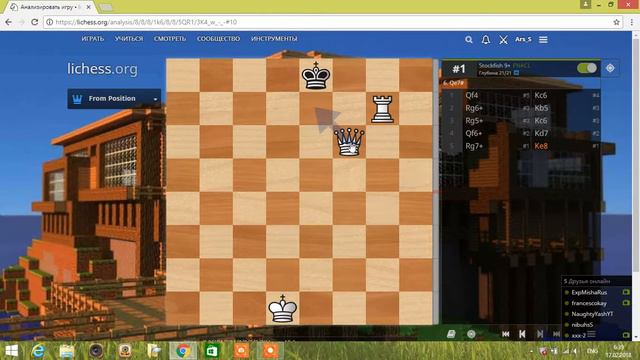Jump to move Rg7+ in the move list

(474, 146)
